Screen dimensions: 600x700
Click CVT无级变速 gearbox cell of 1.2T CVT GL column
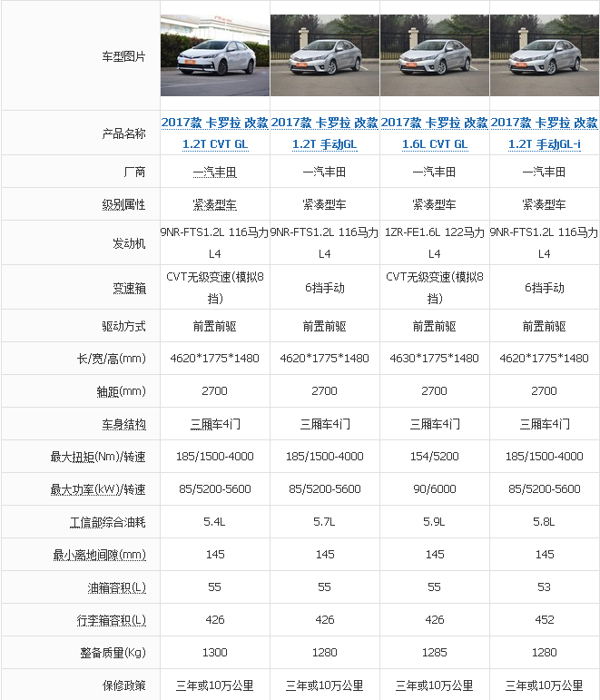coord(215,288)
